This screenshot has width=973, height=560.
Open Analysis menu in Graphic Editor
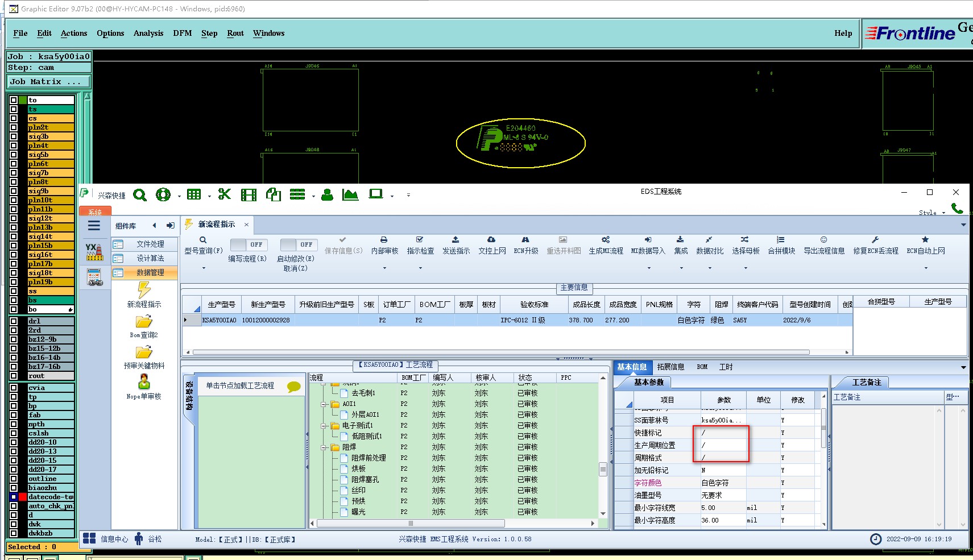(148, 33)
